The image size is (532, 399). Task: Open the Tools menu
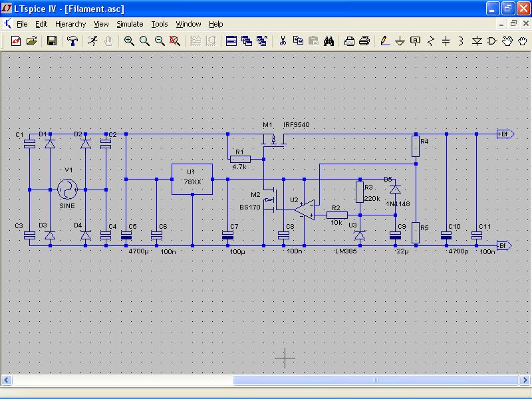point(160,24)
